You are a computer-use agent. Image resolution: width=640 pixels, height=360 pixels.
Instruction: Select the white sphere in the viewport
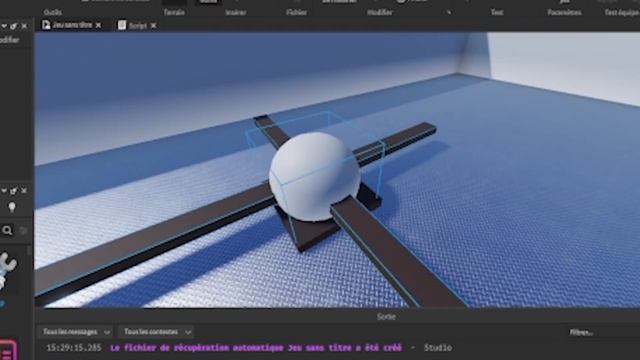(x=314, y=176)
